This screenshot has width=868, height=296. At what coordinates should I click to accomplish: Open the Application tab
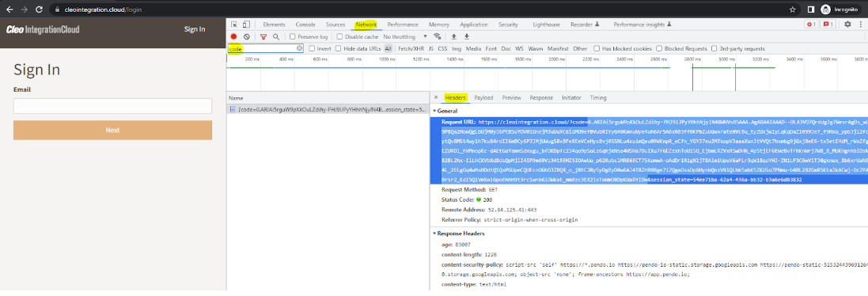point(474,25)
